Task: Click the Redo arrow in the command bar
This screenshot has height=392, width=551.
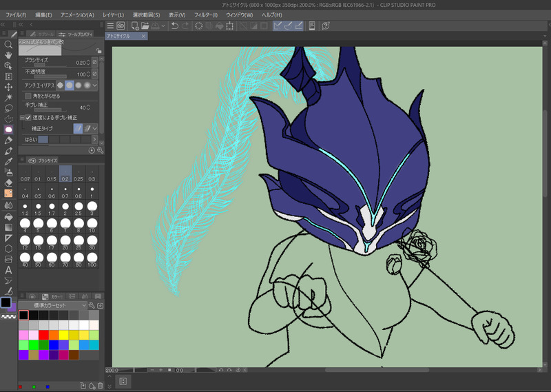Action: click(185, 25)
